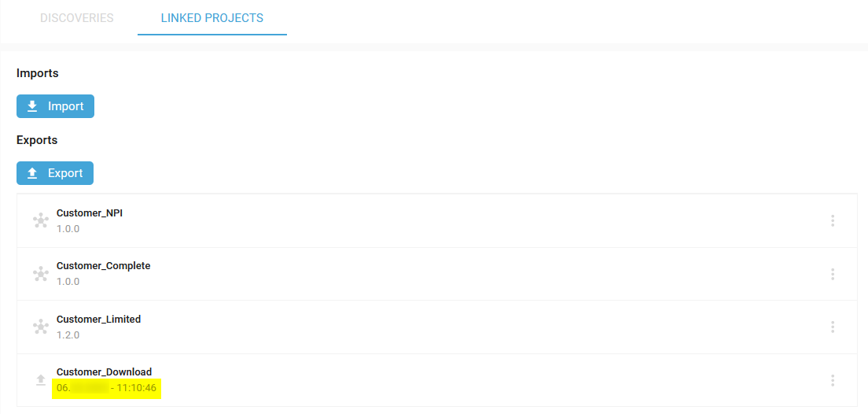The height and width of the screenshot is (414, 868).
Task: Open the three-dot menu for Customer_Complete
Action: coord(832,275)
